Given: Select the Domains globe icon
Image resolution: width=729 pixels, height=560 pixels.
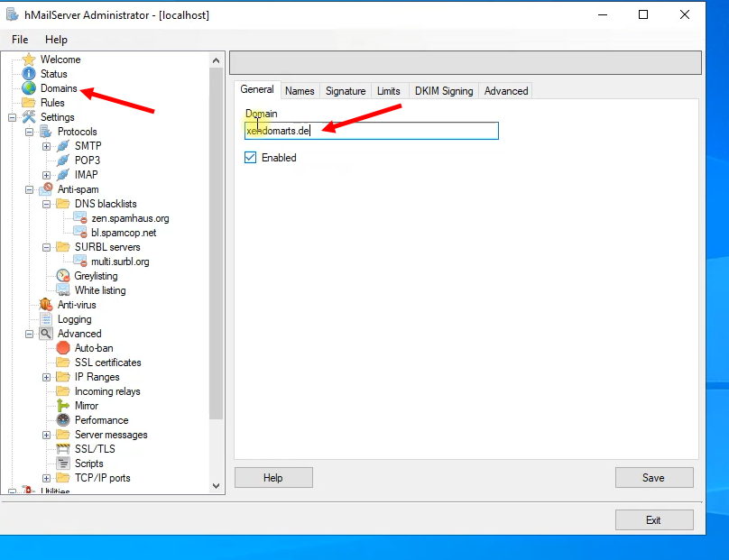Looking at the screenshot, I should pyautogui.click(x=29, y=88).
